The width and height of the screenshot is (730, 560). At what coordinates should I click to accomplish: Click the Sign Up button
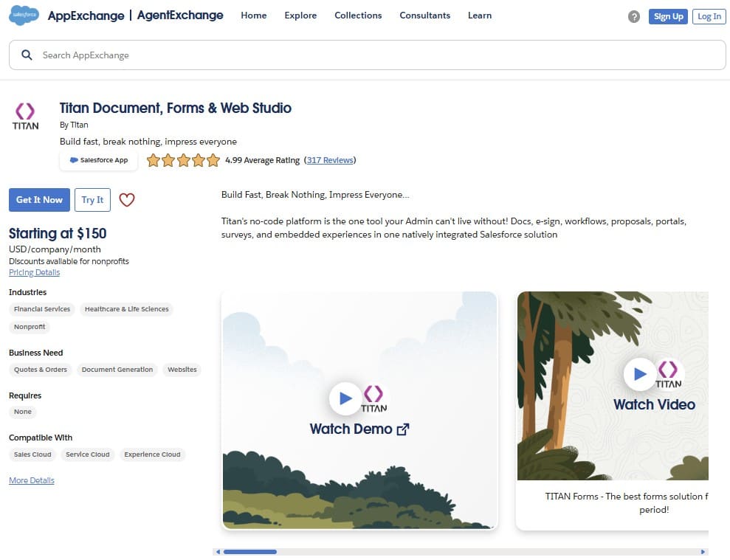(668, 16)
